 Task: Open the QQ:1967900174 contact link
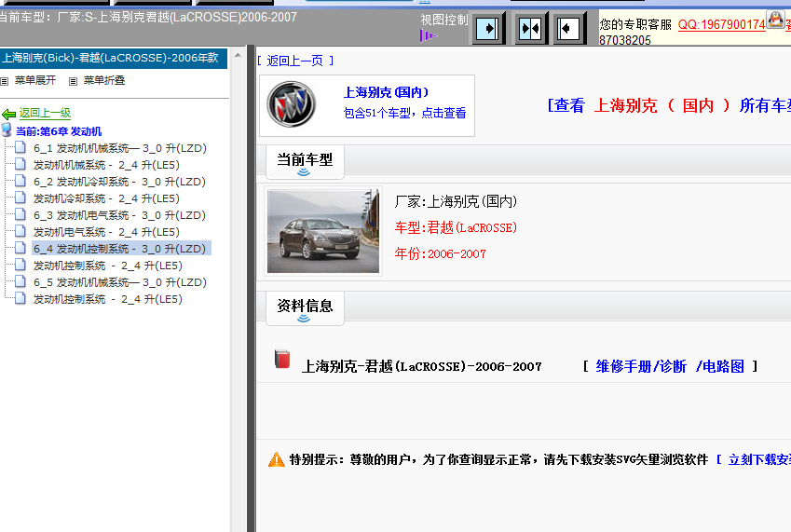721,24
